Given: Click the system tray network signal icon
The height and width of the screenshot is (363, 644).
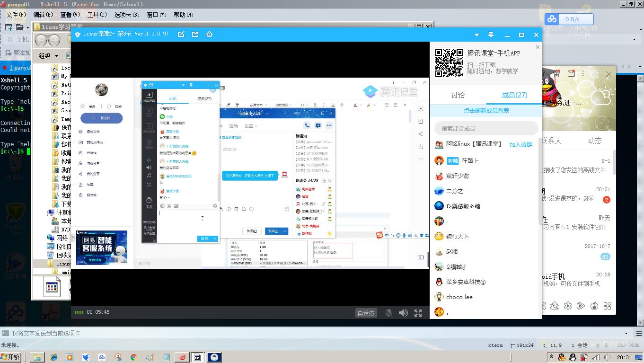Looking at the screenshot, I should (595, 358).
